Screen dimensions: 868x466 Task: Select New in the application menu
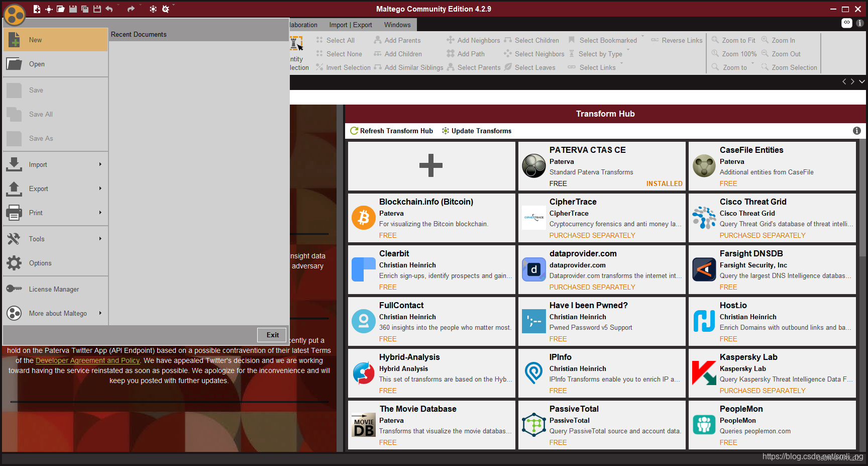pos(56,40)
